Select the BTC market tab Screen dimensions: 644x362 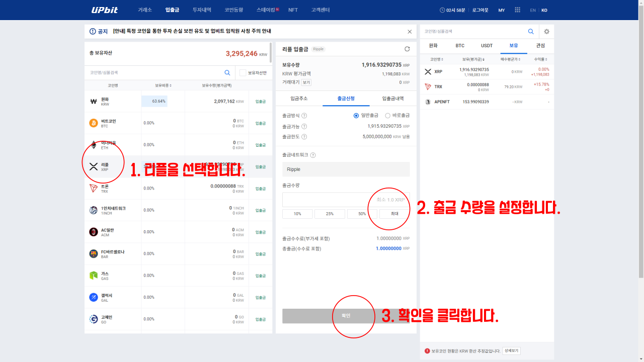[460, 45]
